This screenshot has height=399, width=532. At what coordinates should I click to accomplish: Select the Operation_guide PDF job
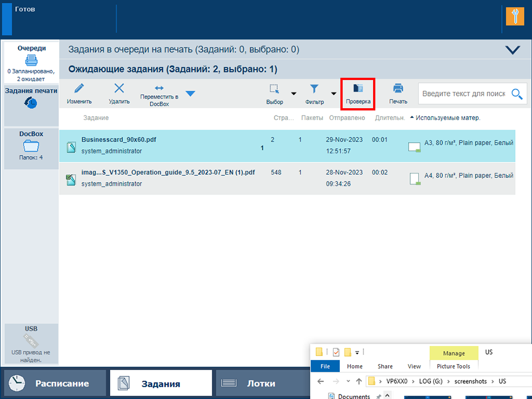pos(287,179)
